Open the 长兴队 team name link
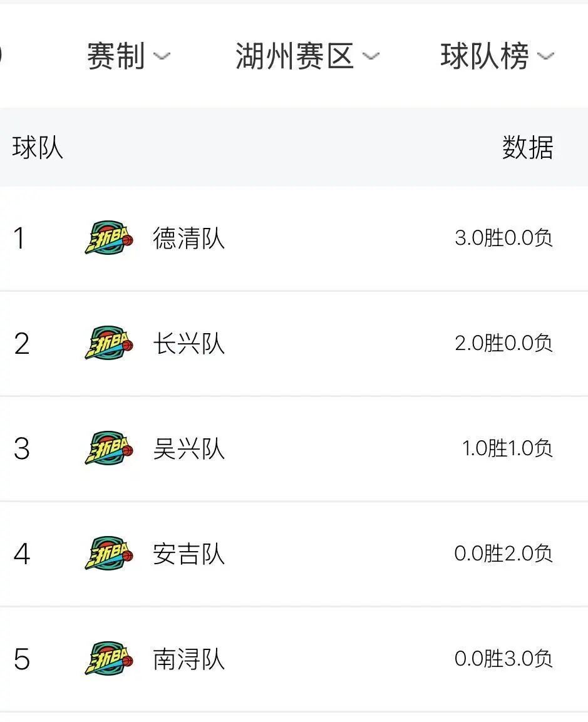Image resolution: width=588 pixels, height=722 pixels. 188,344
